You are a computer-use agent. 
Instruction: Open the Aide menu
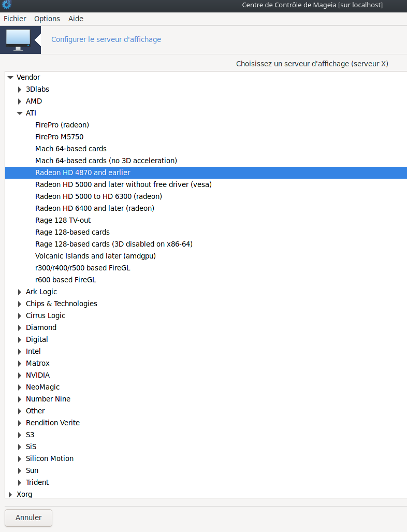pos(76,19)
